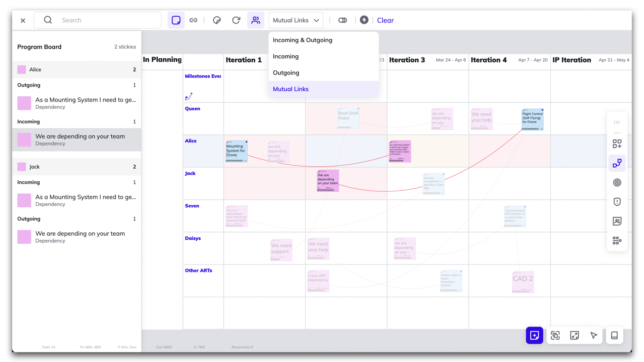
Task: Toggle the team members filter icon
Action: (256, 20)
